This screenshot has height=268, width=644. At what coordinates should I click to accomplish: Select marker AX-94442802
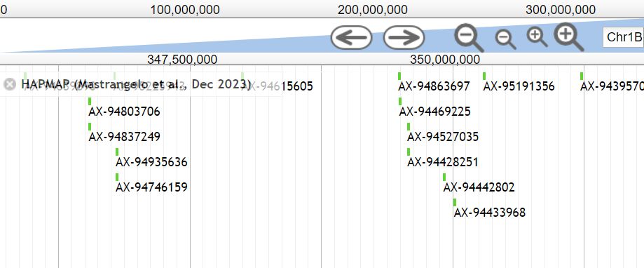(x=479, y=187)
